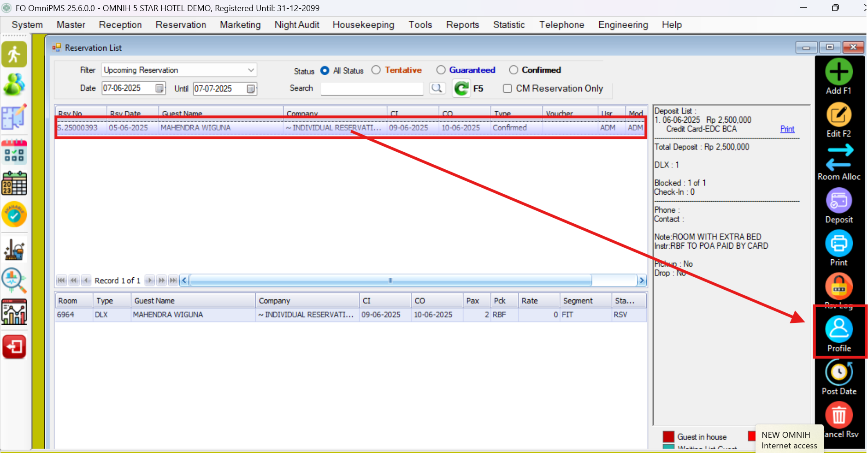Click the red logout exit icon
868x453 pixels.
[14, 346]
